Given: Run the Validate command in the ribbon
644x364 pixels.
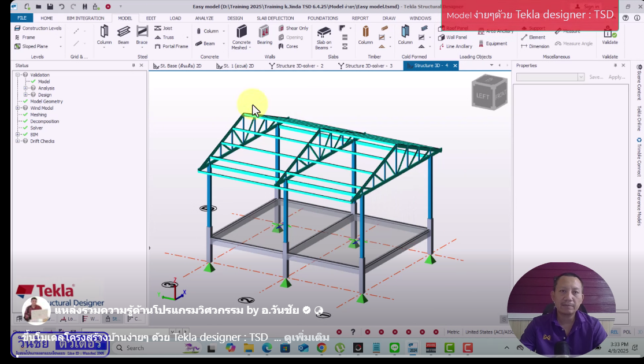Looking at the screenshot, I should click(x=610, y=36).
